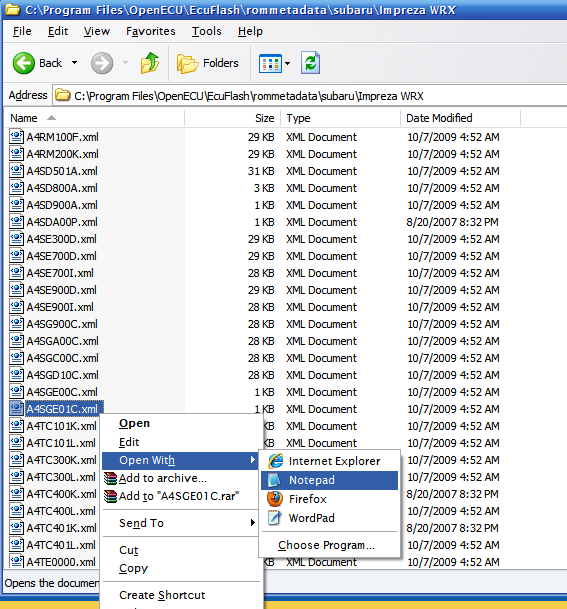Choose Notepad in Open With submenu
567x609 pixels.
click(330, 480)
